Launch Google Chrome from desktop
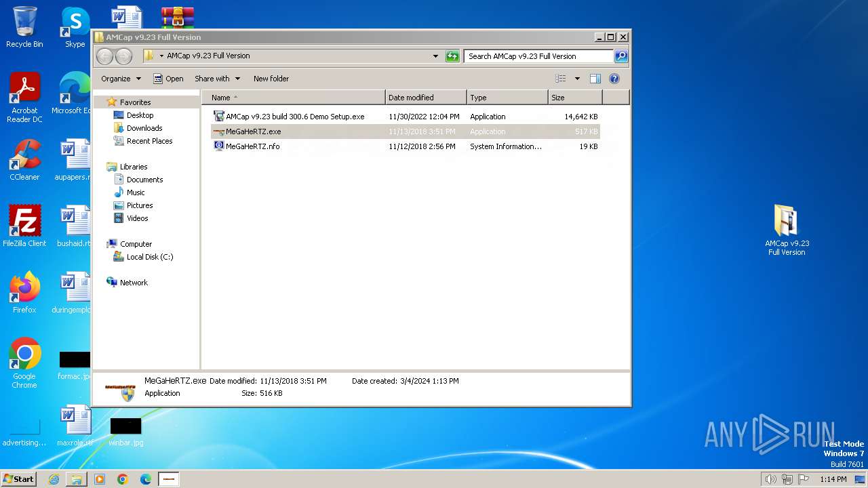 [x=24, y=364]
